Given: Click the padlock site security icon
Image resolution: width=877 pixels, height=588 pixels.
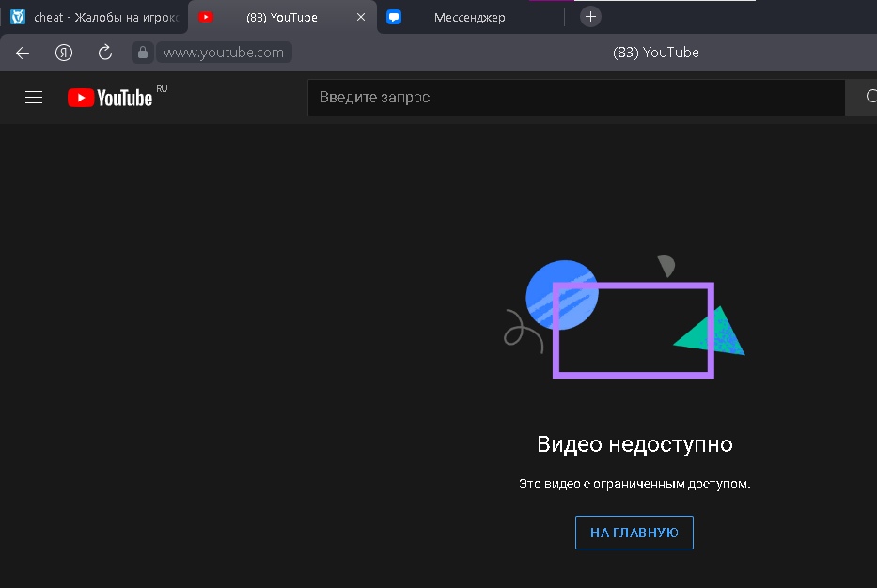Looking at the screenshot, I should pos(142,53).
